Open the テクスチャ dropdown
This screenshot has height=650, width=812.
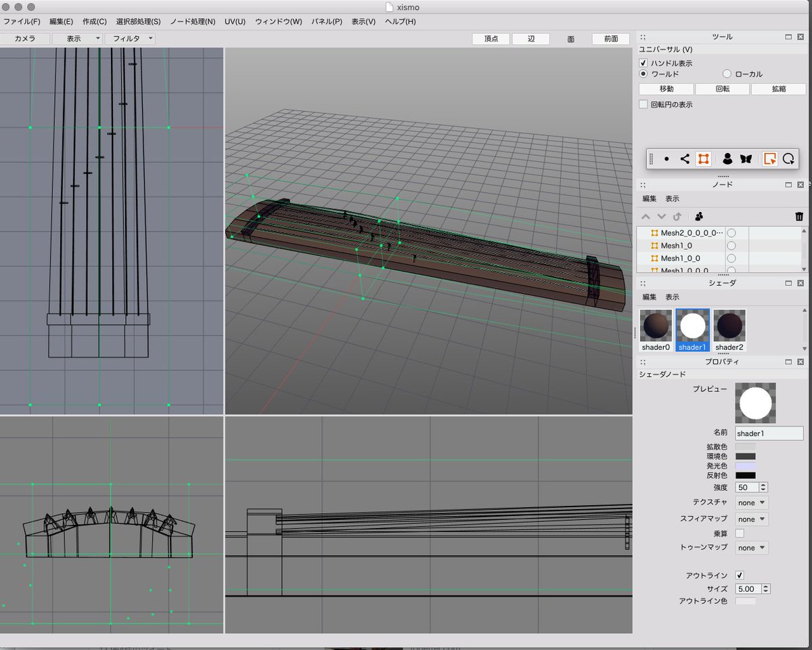tap(752, 502)
